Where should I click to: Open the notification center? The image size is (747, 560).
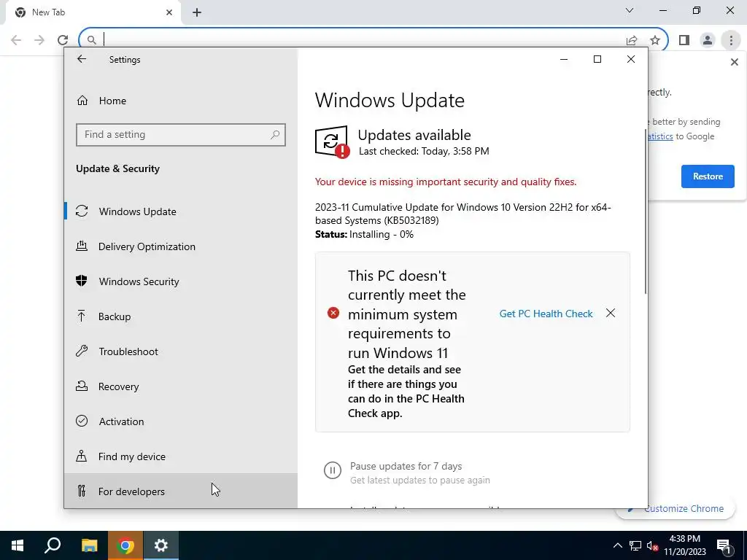point(724,546)
